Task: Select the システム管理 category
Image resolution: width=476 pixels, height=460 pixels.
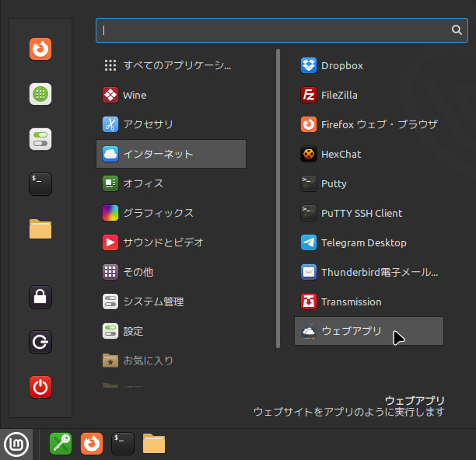Action: click(x=171, y=301)
